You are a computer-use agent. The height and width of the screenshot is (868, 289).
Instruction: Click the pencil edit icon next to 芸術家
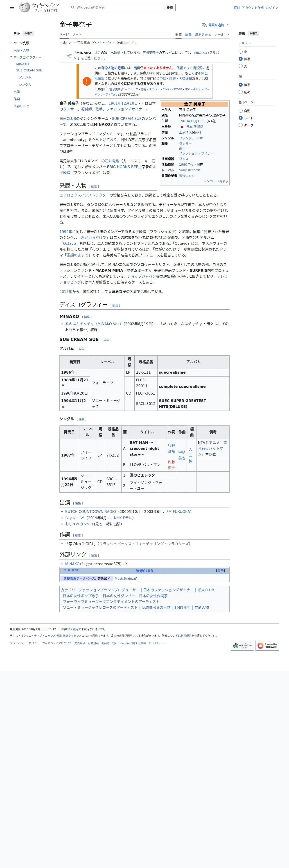(109, 578)
